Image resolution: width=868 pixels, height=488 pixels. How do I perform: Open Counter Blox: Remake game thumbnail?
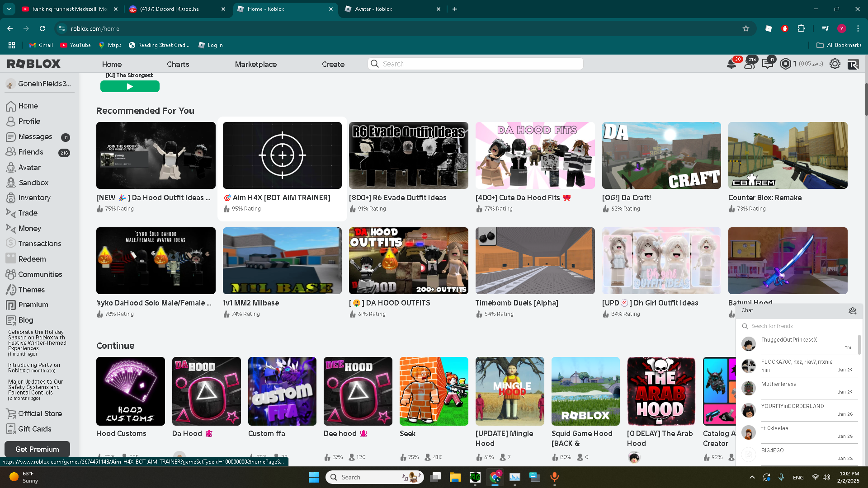788,155
